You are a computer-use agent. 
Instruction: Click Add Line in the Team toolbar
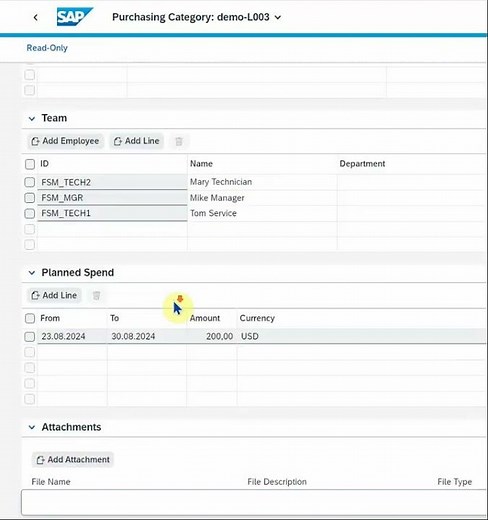point(137,141)
